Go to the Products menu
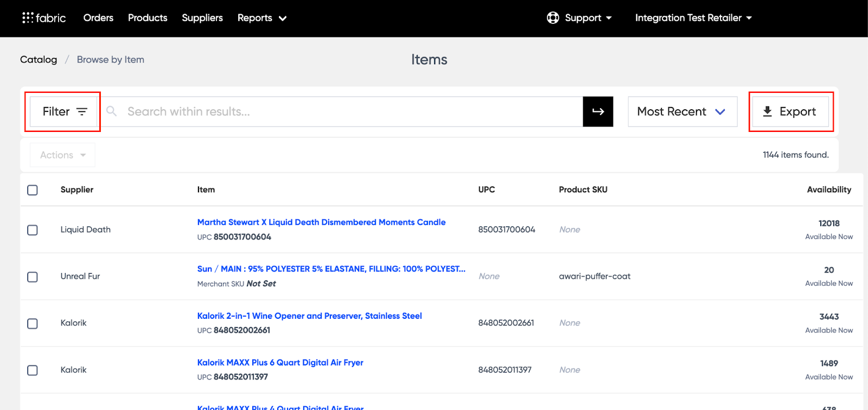 [148, 18]
